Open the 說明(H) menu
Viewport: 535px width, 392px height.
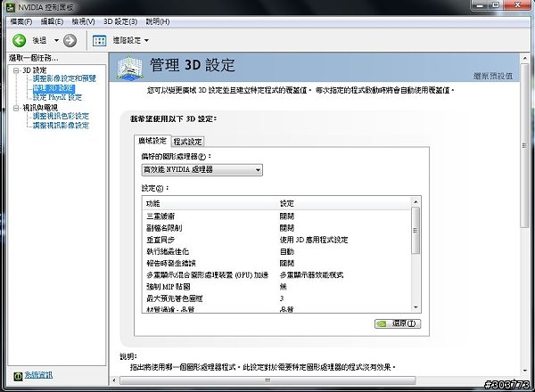click(x=158, y=21)
